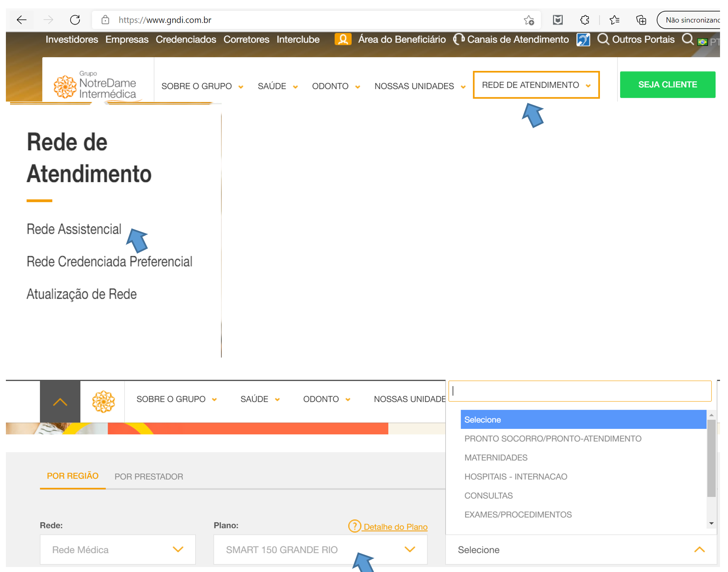This screenshot has width=728, height=572.
Task: Open the browser extensions puzzle icon
Action: (x=584, y=20)
